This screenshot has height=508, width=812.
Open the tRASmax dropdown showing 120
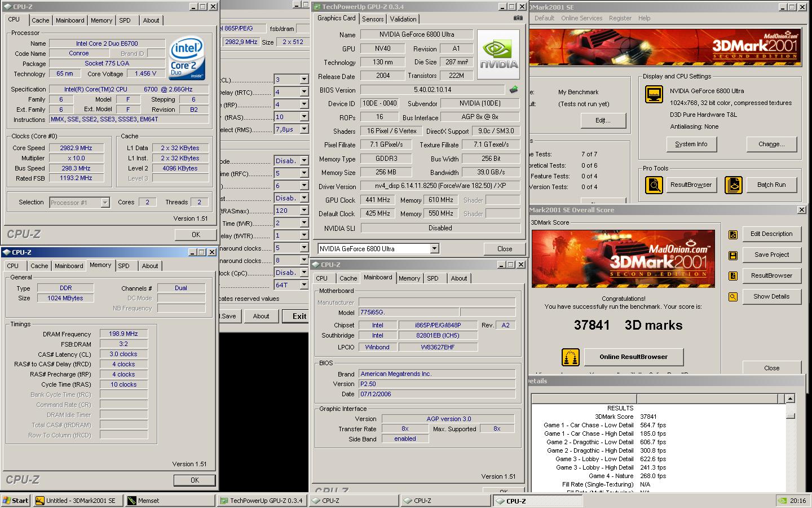pyautogui.click(x=304, y=211)
